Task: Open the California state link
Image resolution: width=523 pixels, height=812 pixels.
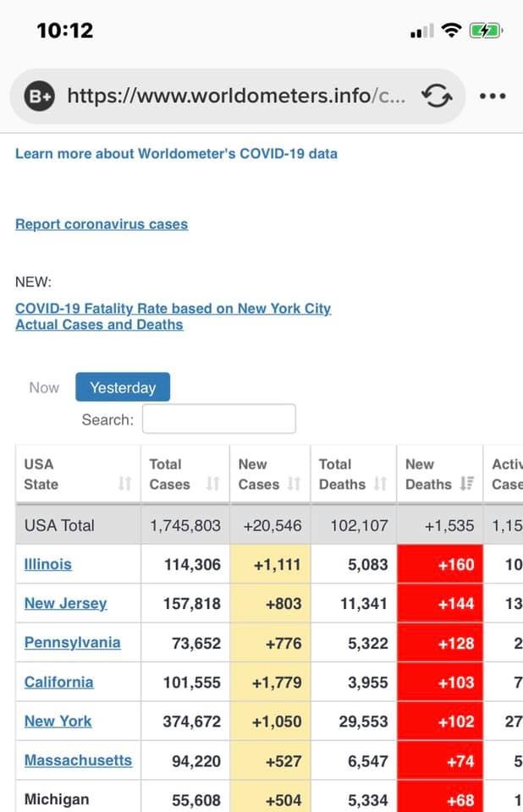Action: coord(59,682)
